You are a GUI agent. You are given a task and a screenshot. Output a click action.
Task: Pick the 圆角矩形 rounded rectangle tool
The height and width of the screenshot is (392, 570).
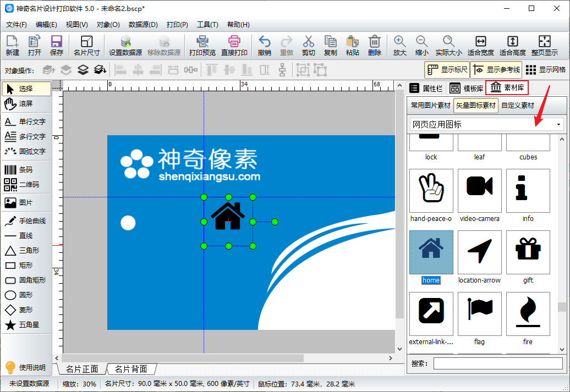coord(26,280)
